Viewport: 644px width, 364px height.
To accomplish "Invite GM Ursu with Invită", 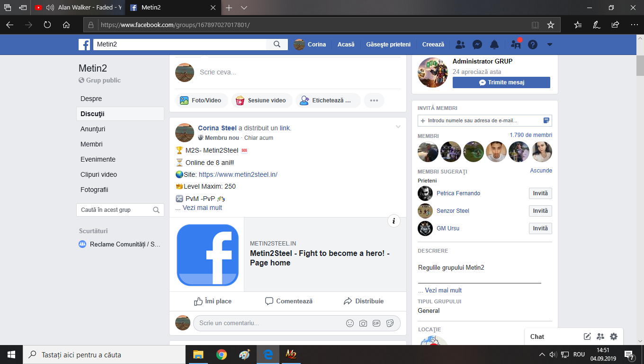I will pyautogui.click(x=540, y=228).
